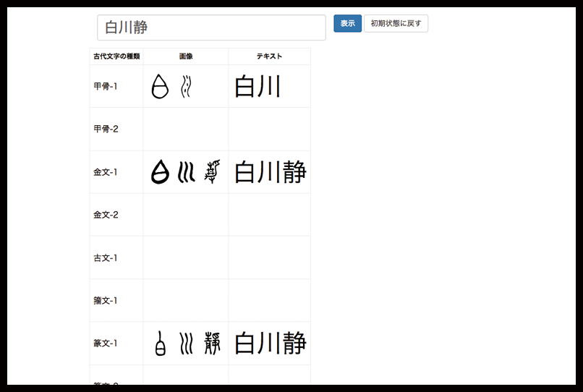
Task: Click the 古代文字の種類 column header
Action: tap(116, 56)
